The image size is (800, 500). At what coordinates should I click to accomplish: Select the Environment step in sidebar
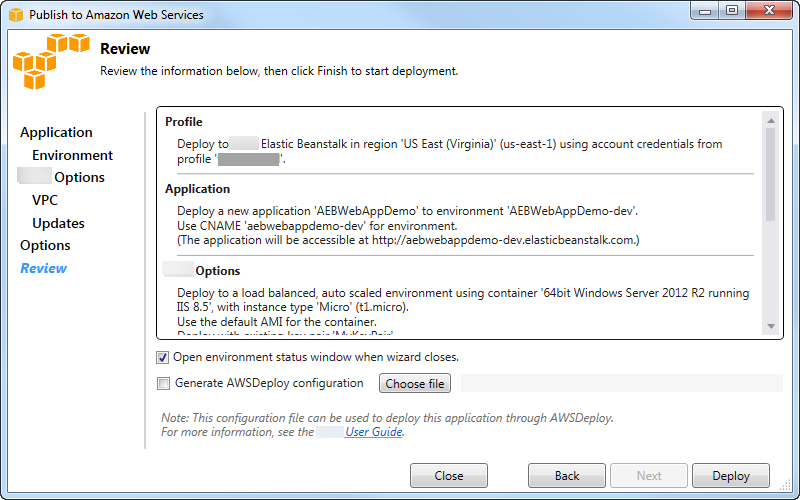tap(72, 155)
